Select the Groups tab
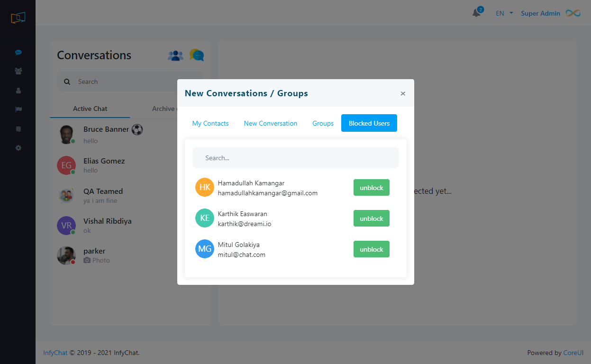This screenshot has height=364, width=591. pos(323,123)
